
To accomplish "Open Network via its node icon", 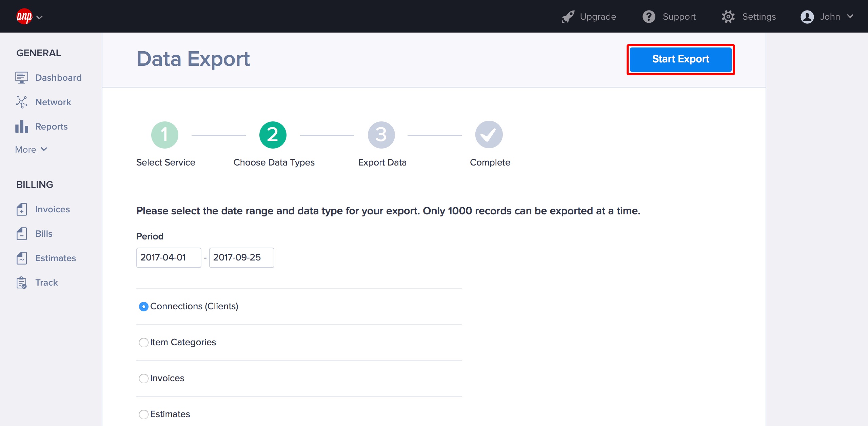I will 22,102.
